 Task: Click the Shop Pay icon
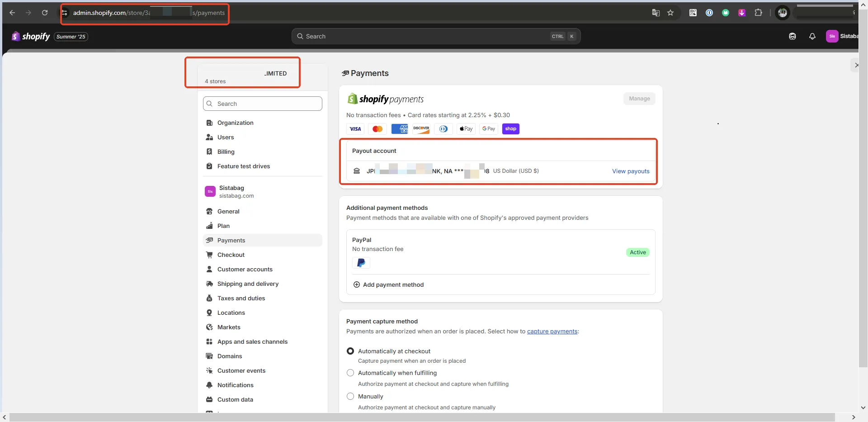pos(510,129)
